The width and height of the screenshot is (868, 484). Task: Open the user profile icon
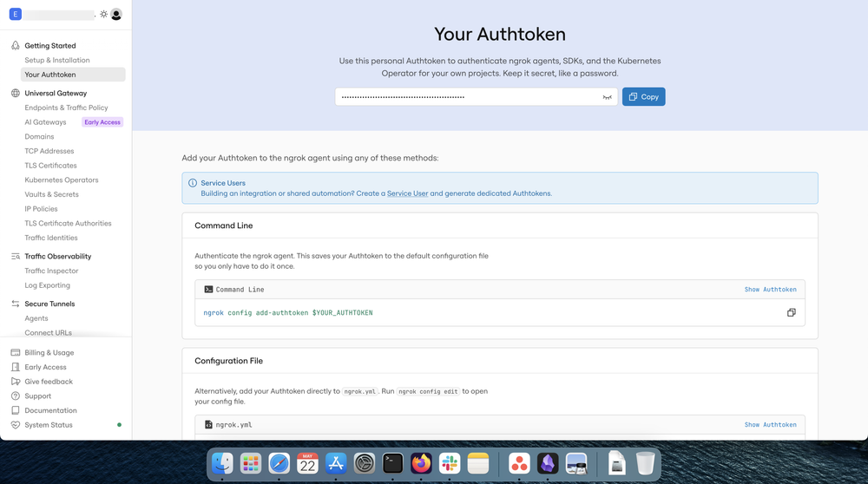pyautogui.click(x=116, y=15)
